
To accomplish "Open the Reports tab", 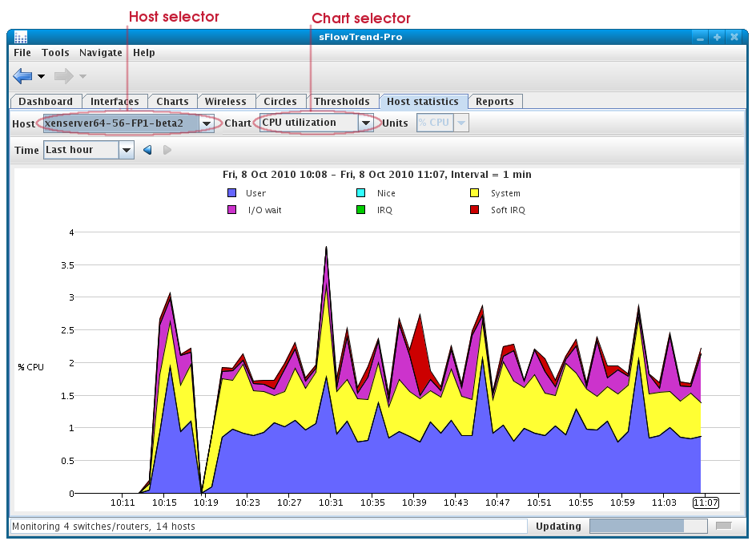I will tap(494, 102).
